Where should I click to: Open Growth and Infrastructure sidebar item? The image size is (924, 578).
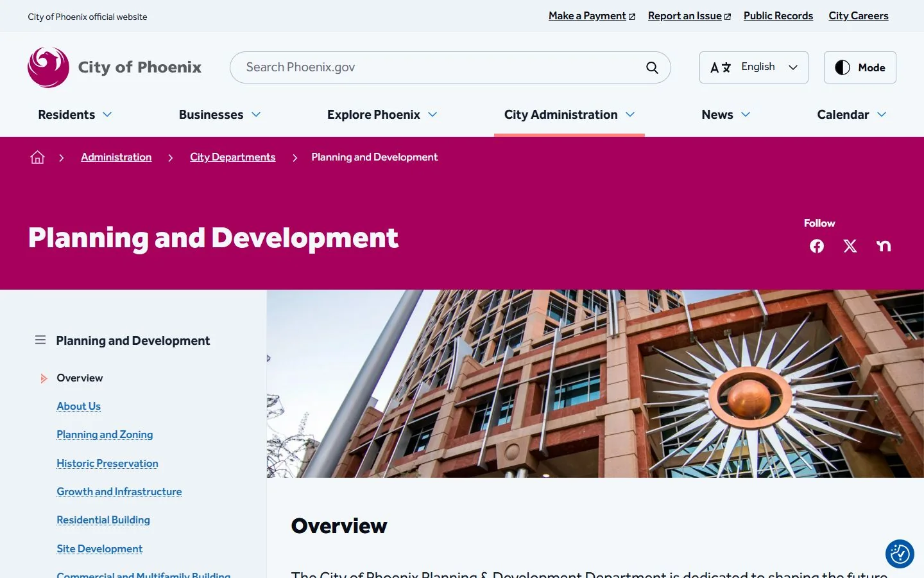pos(119,491)
